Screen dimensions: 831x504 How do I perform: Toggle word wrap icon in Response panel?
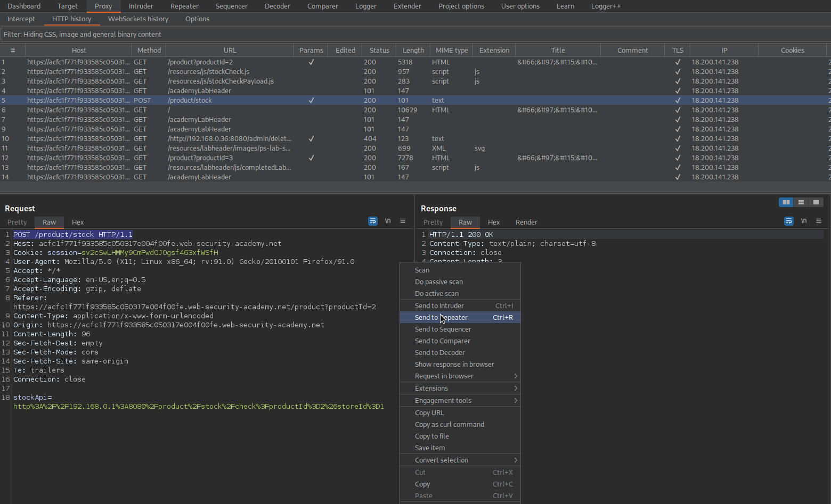pyautogui.click(x=789, y=221)
